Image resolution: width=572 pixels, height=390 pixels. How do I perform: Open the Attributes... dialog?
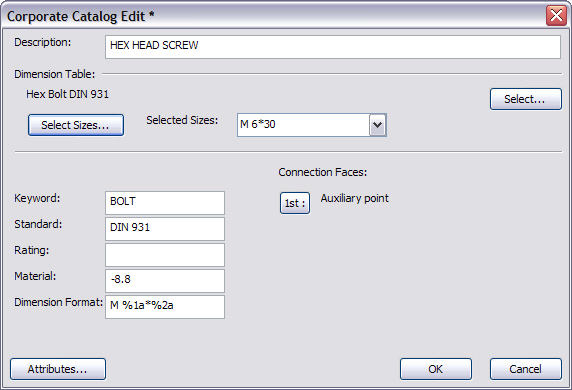click(58, 369)
